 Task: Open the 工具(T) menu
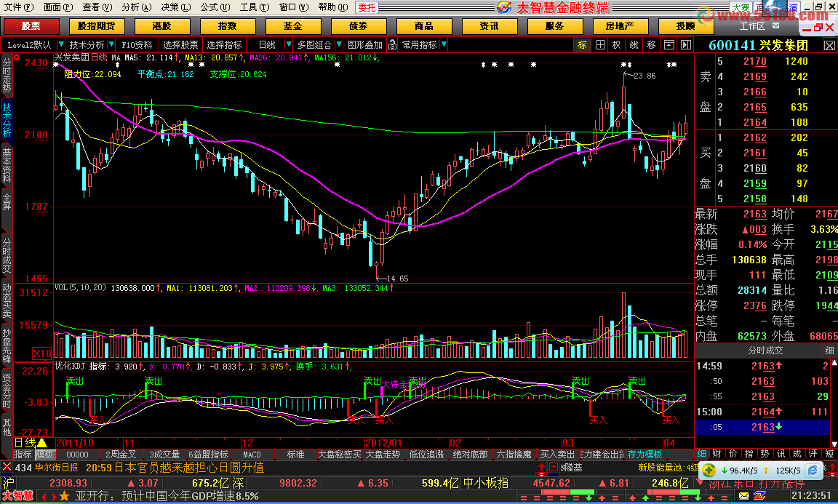point(255,7)
